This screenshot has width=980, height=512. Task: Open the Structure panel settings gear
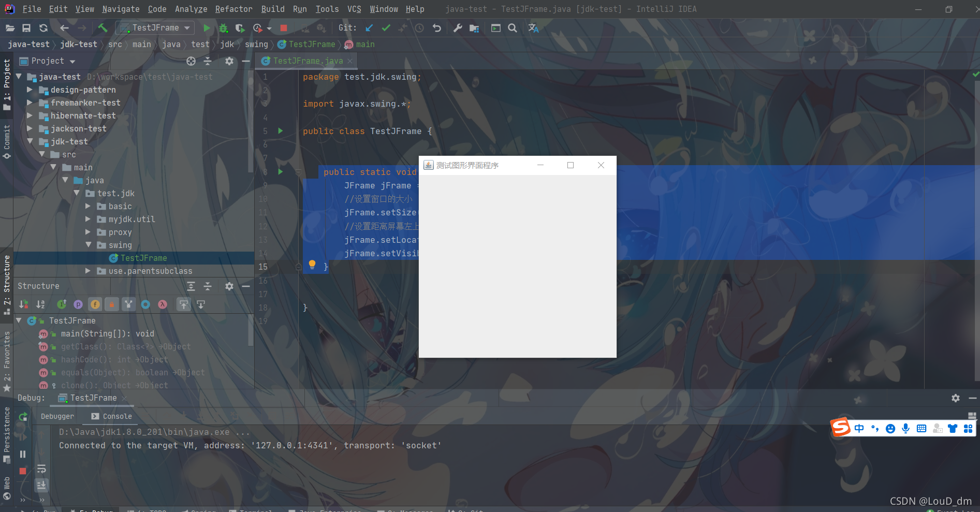(x=229, y=286)
